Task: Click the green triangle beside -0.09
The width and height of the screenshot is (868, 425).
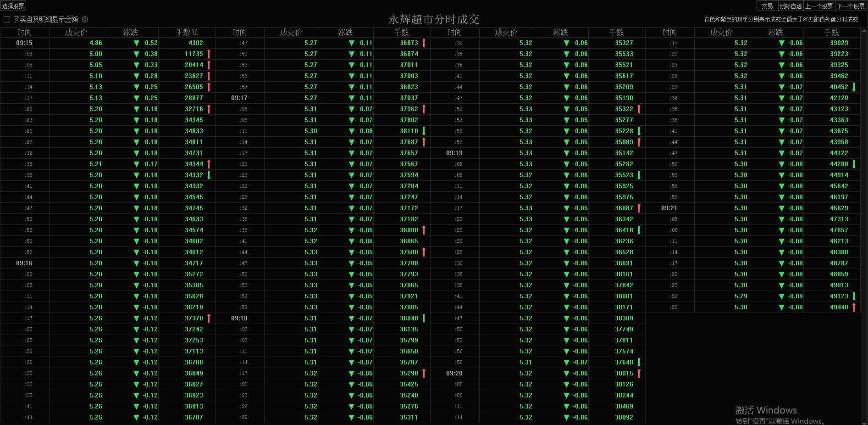Action: tap(781, 296)
